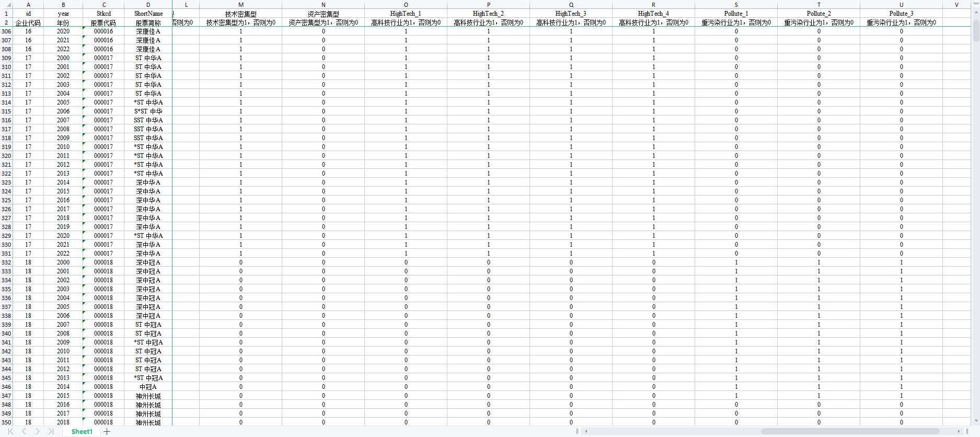Add a new sheet with the plus icon
The width and height of the screenshot is (980, 437).
(x=107, y=431)
